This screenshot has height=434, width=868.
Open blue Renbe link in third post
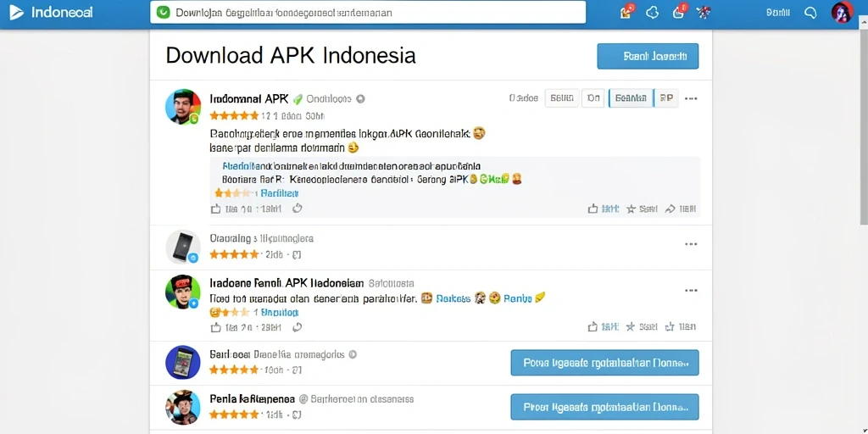pos(518,298)
